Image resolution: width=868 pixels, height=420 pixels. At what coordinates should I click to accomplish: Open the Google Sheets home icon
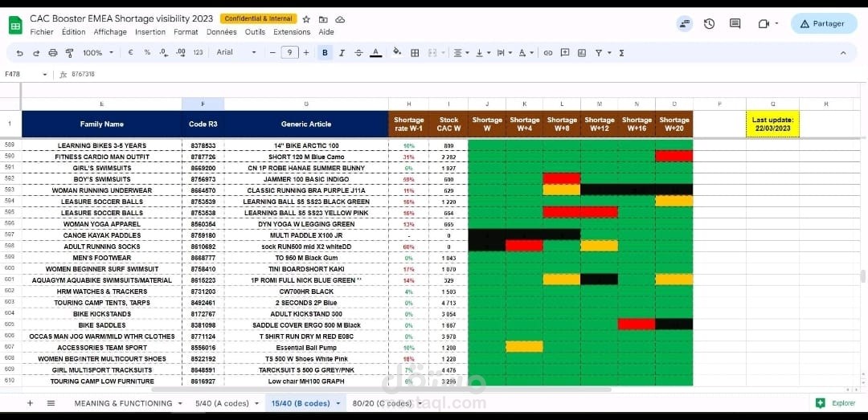tap(15, 25)
